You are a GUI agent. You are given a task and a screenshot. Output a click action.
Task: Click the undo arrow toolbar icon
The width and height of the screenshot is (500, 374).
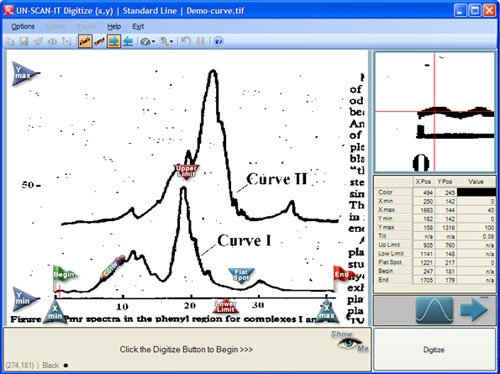point(186,42)
